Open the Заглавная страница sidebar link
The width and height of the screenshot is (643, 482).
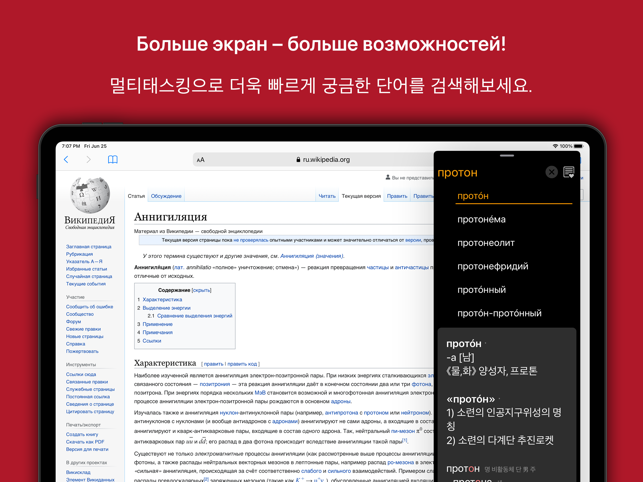[89, 246]
